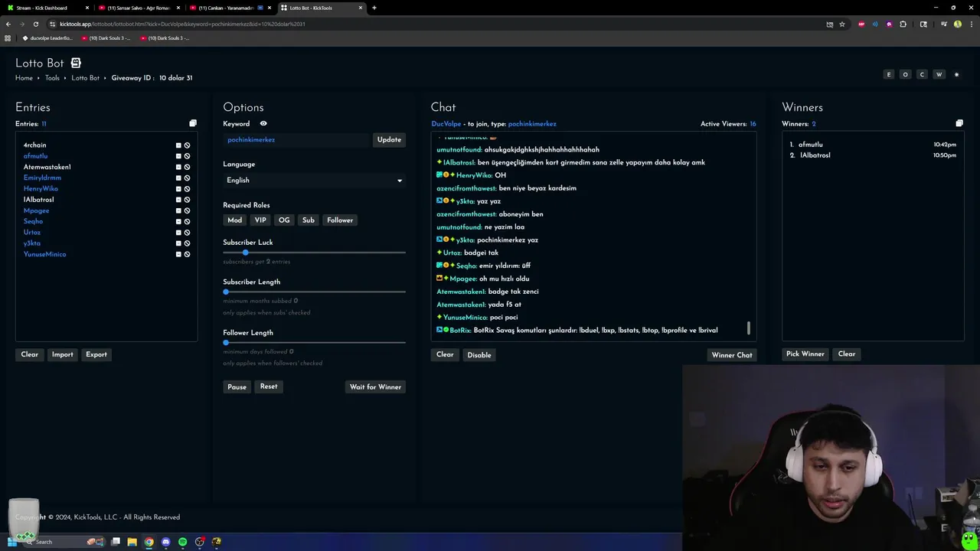Open Discord from taskbar

pyautogui.click(x=165, y=542)
